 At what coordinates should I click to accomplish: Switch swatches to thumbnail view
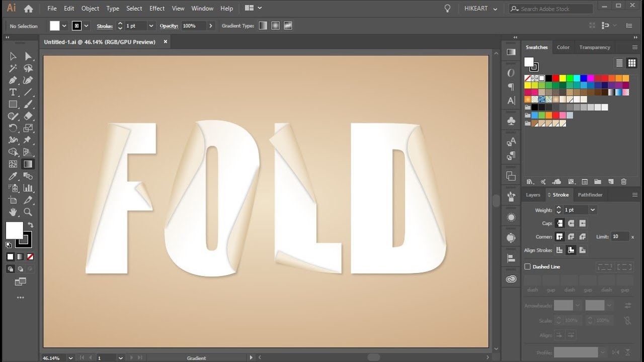[632, 63]
